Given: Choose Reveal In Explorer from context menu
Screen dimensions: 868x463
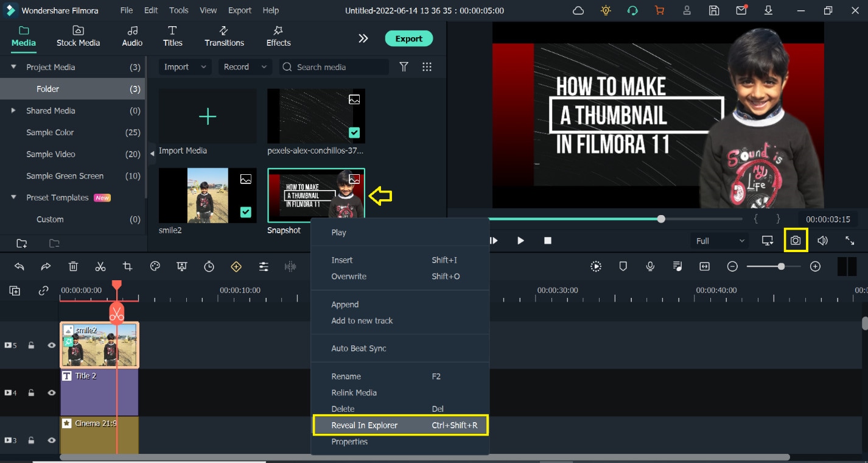Looking at the screenshot, I should pyautogui.click(x=401, y=425).
